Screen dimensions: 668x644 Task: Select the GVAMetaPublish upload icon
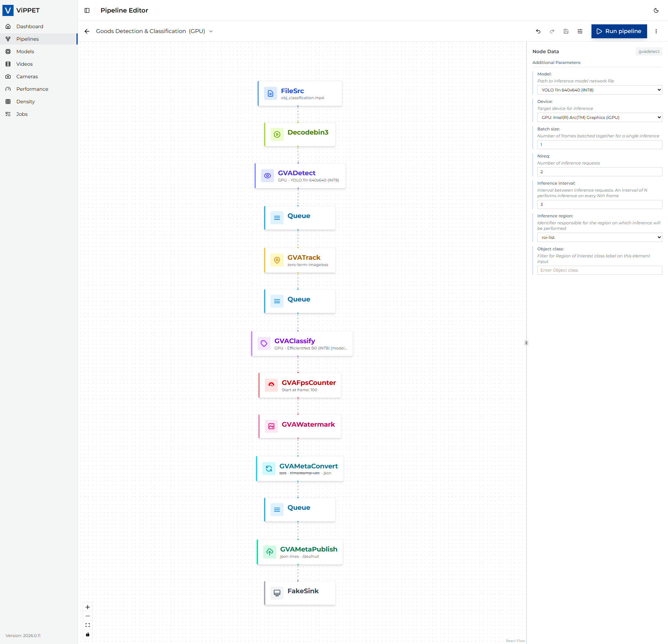coord(270,552)
